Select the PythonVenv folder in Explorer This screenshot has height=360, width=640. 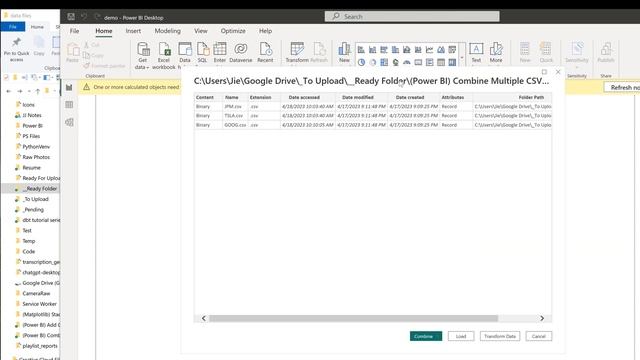tap(36, 147)
